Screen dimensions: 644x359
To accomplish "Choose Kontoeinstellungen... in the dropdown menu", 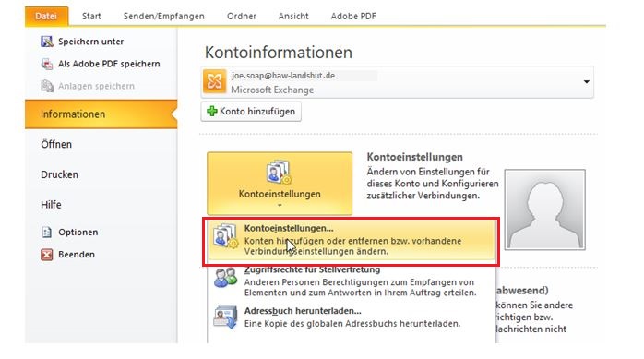I will point(352,240).
